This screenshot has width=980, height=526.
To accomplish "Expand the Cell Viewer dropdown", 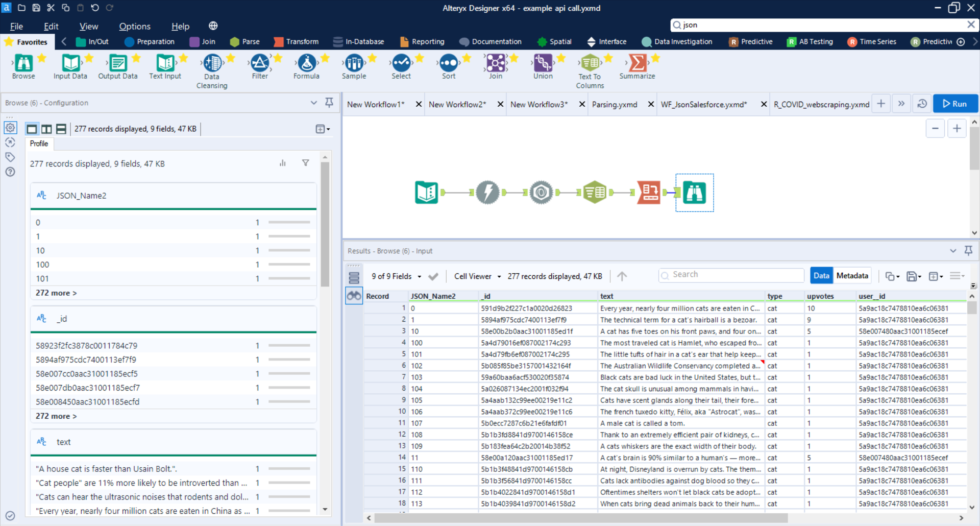I will coord(477,276).
